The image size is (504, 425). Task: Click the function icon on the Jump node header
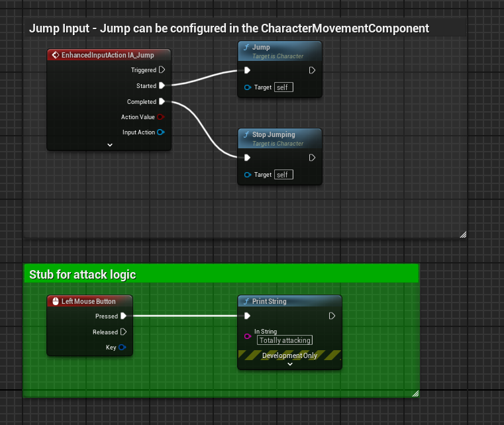(x=246, y=47)
